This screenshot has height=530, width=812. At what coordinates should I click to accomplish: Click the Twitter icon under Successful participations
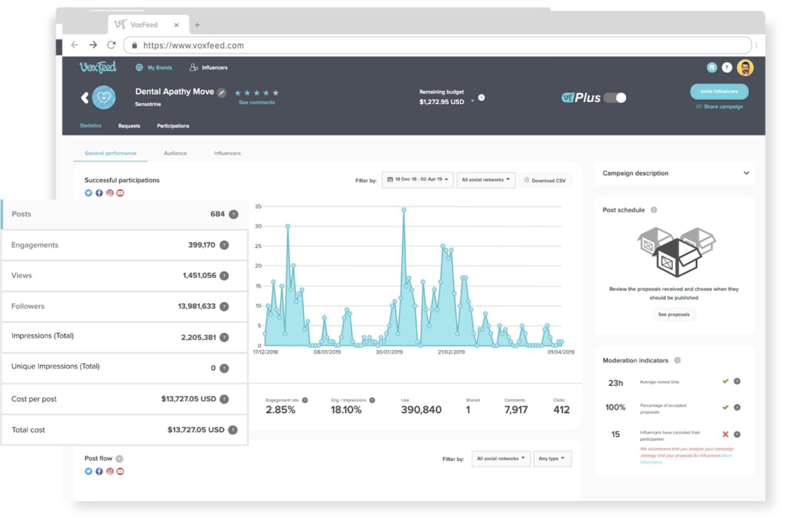pos(88,193)
